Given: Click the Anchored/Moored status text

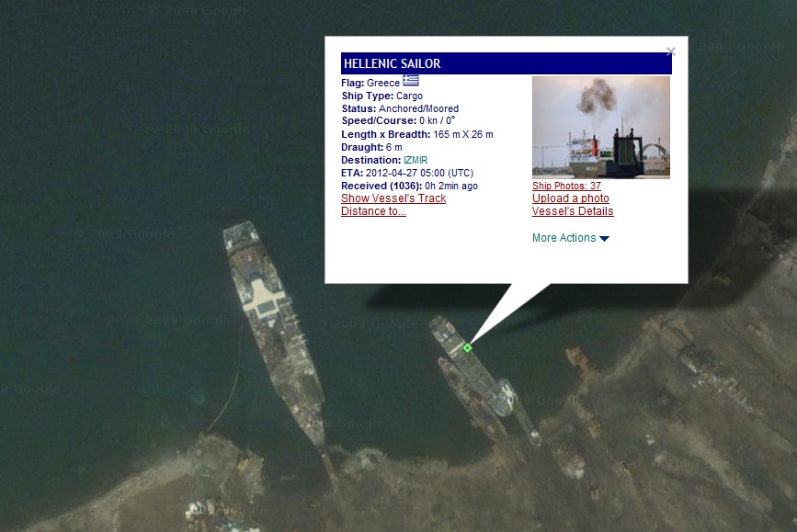Looking at the screenshot, I should point(419,108).
